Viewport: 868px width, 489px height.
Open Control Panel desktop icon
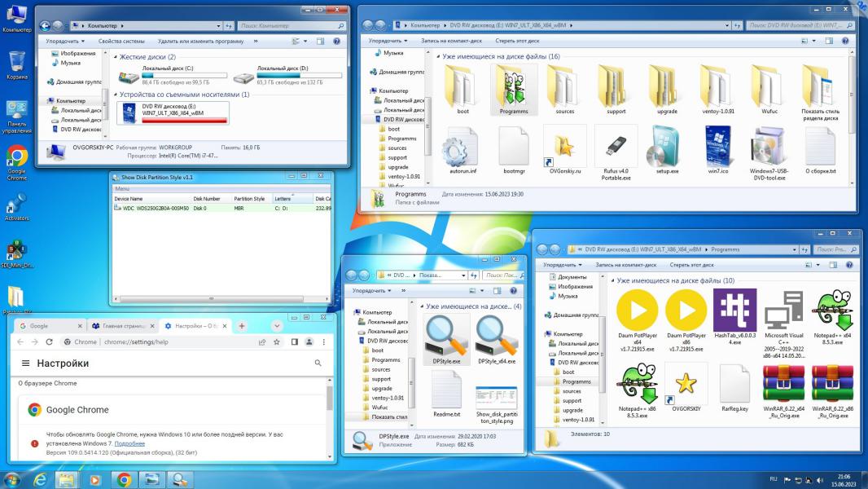coord(16,117)
